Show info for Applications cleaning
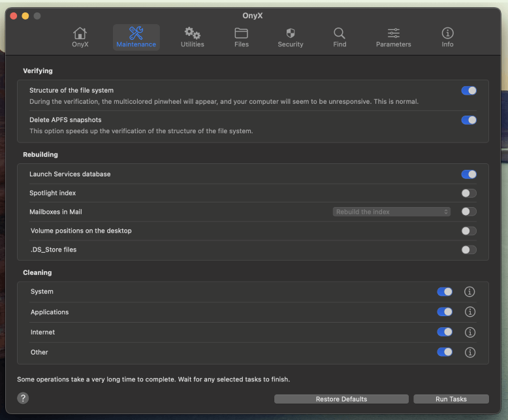Screen dimensions: 508x420 469,312
